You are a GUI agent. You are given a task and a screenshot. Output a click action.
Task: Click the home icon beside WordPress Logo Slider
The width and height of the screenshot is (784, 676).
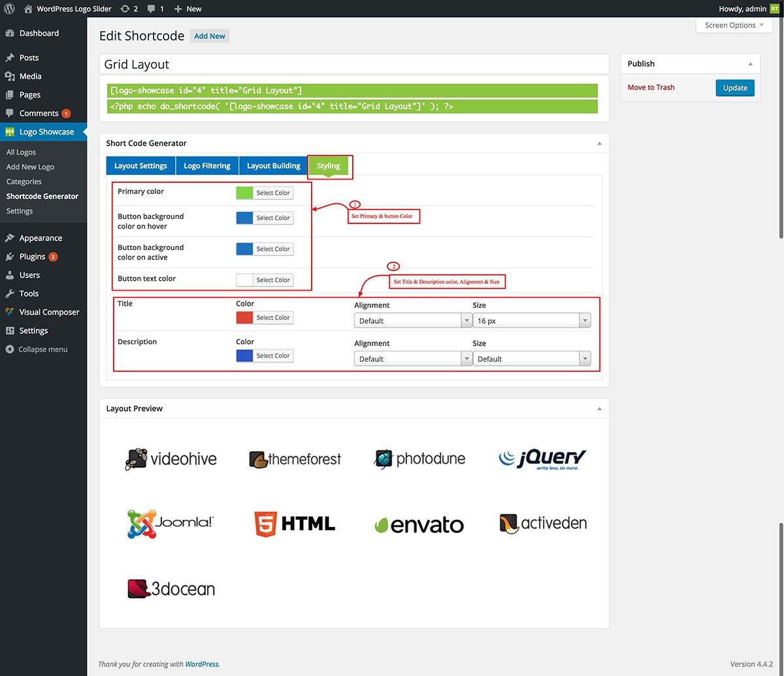(x=28, y=8)
